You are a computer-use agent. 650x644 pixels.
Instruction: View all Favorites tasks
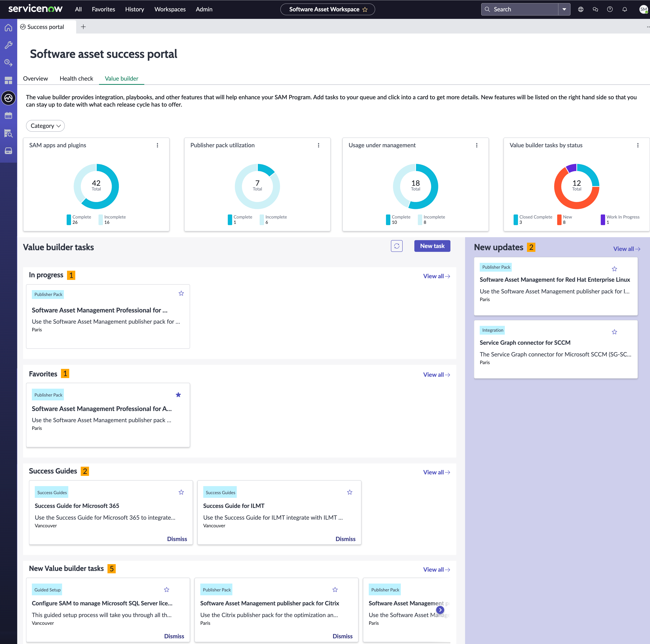[x=436, y=375]
